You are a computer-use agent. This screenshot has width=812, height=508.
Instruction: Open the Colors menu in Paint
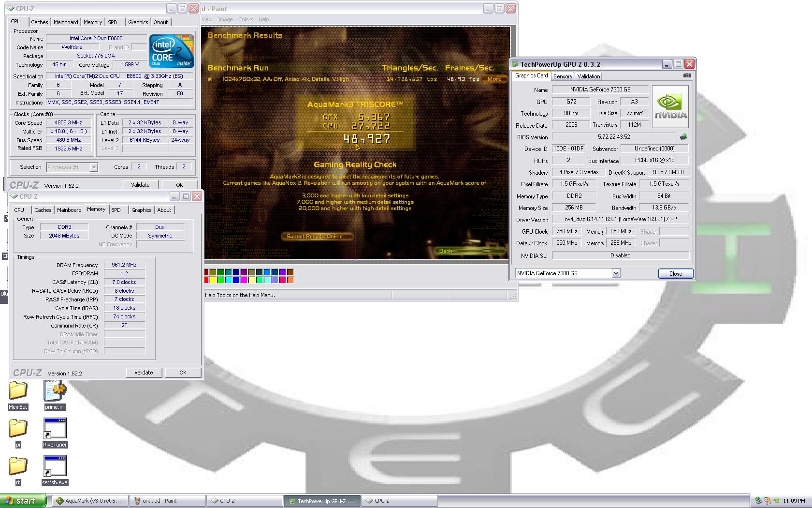coord(246,19)
